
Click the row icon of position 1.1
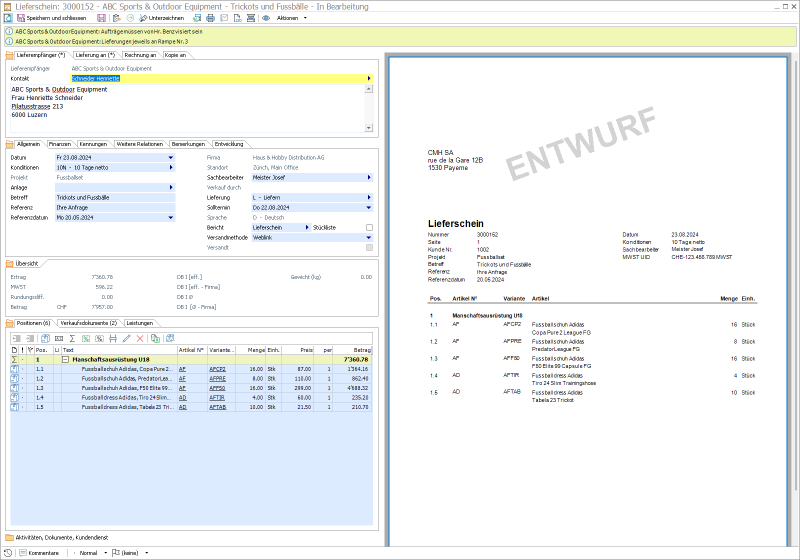coord(14,369)
